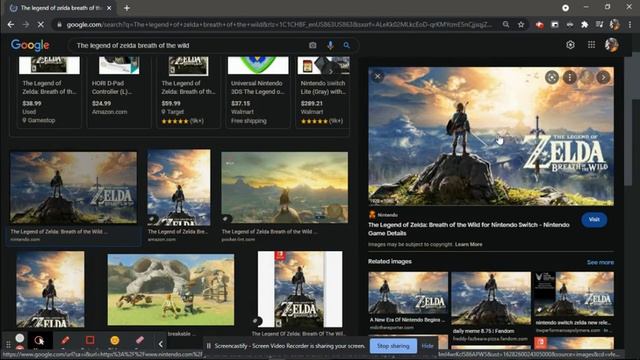This screenshot has width=640, height=360.
Task: Focus the Google search input field
Action: 188,45
